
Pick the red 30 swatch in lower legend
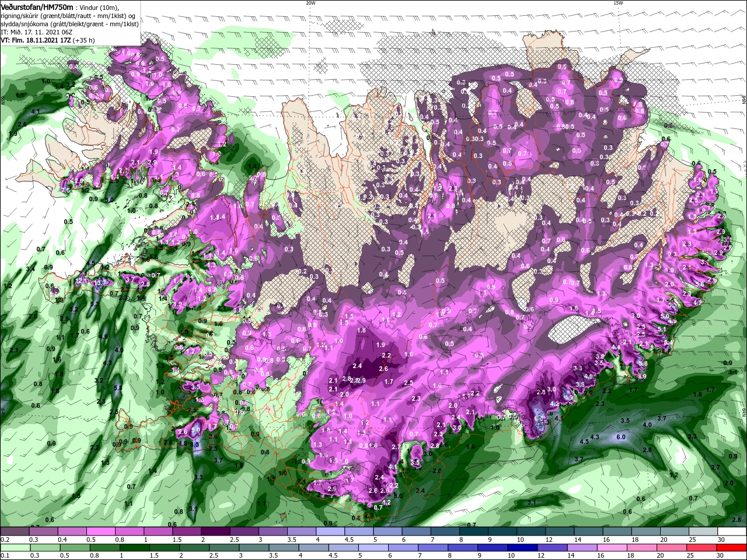[x=732, y=548]
